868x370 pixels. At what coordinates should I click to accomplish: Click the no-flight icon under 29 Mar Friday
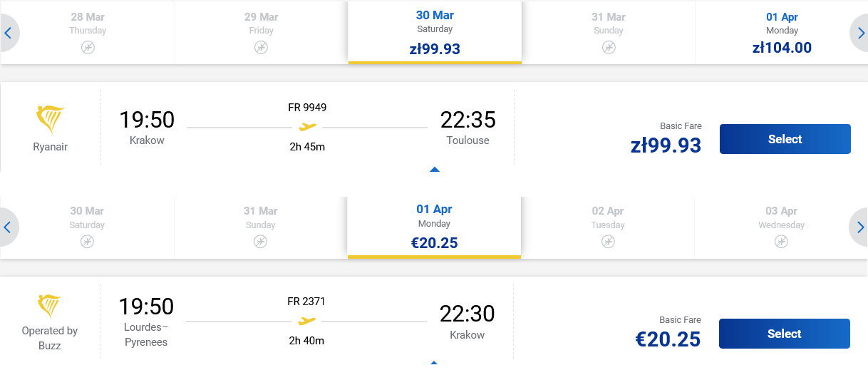pos(261,48)
